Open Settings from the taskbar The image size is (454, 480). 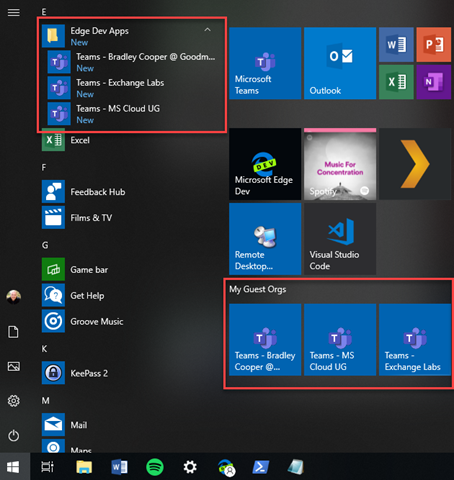tap(190, 467)
